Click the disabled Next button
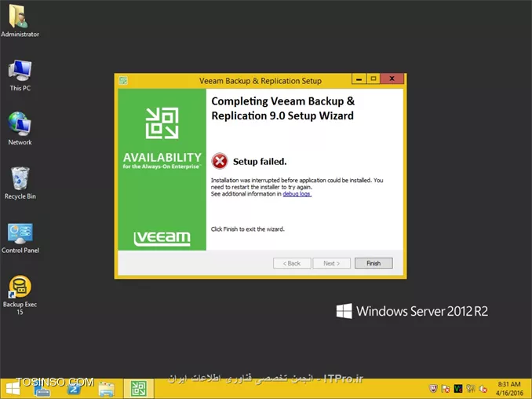The width and height of the screenshot is (532, 399). (331, 263)
